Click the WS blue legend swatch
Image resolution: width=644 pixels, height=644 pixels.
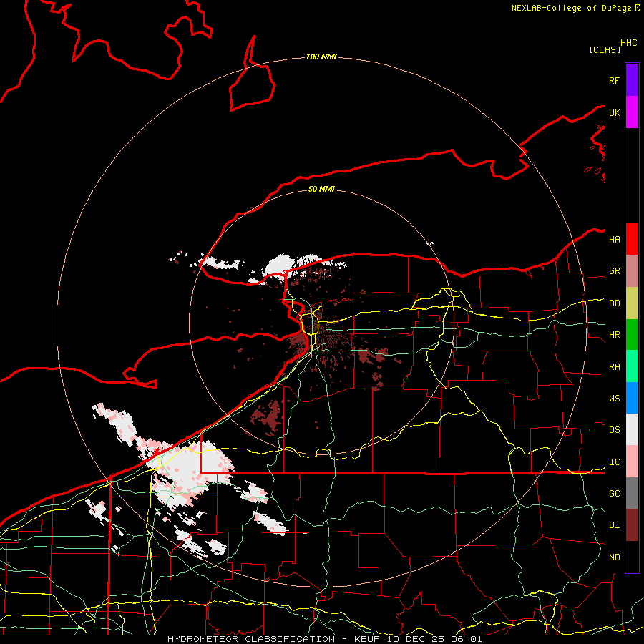(x=632, y=398)
